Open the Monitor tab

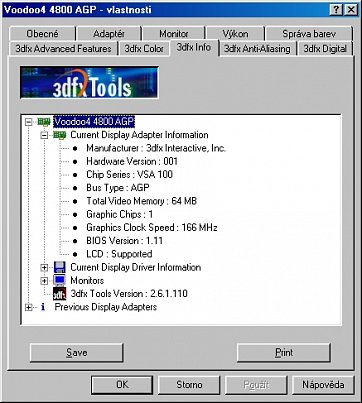(x=174, y=34)
